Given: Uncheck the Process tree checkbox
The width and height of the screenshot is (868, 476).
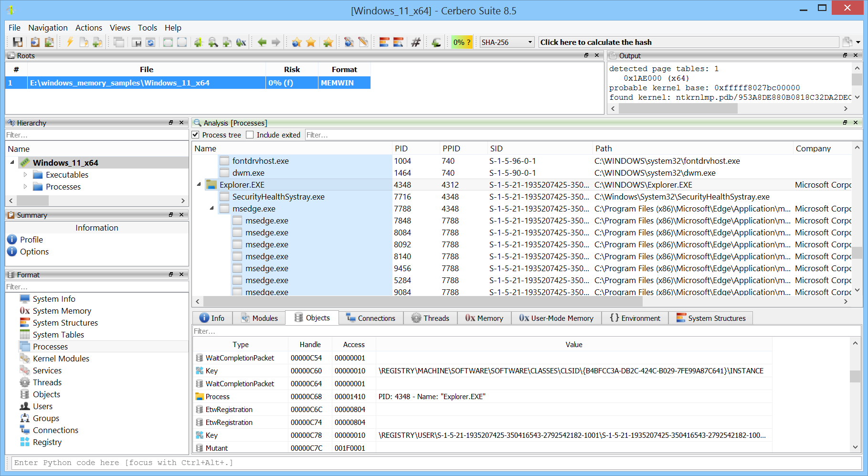Looking at the screenshot, I should [196, 135].
